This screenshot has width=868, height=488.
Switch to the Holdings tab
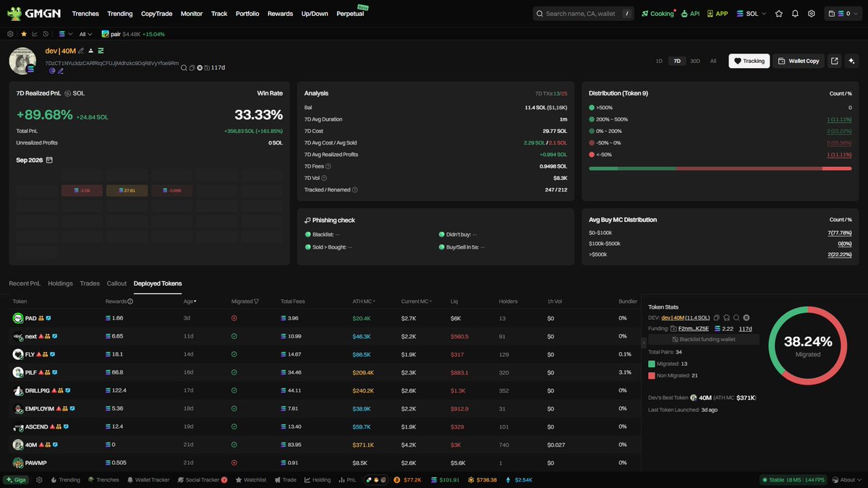61,283
